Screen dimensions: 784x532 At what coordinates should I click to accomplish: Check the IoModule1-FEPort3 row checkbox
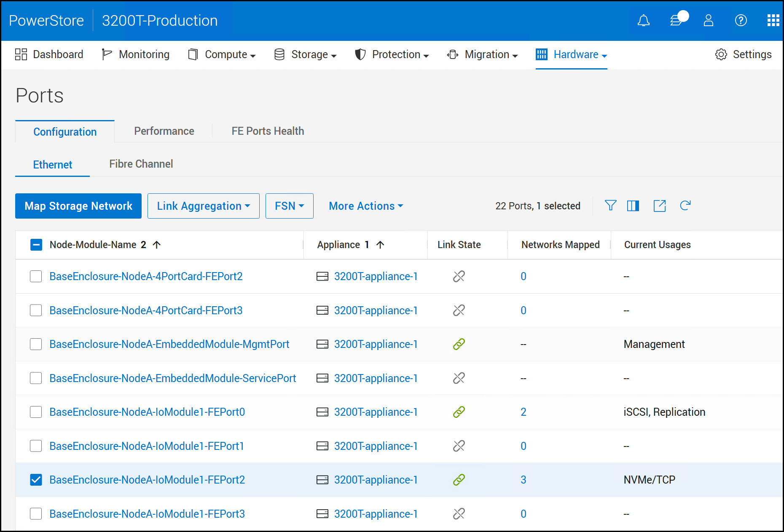click(36, 514)
